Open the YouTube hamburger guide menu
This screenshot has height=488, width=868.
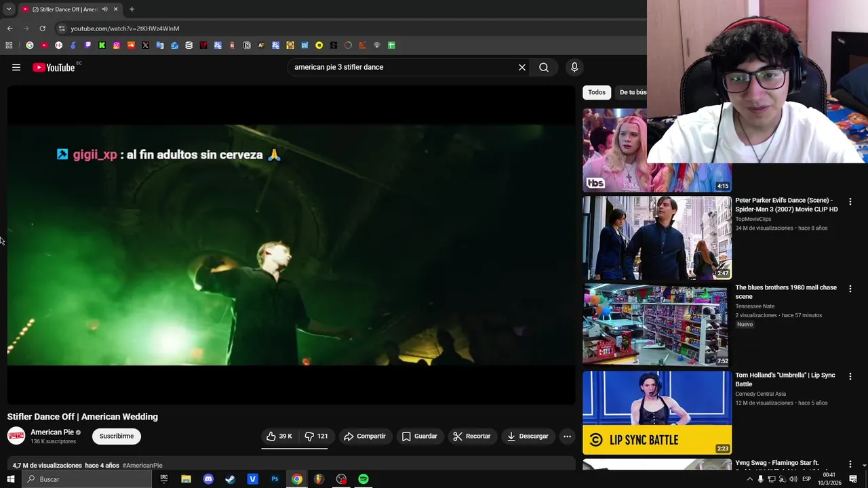16,67
